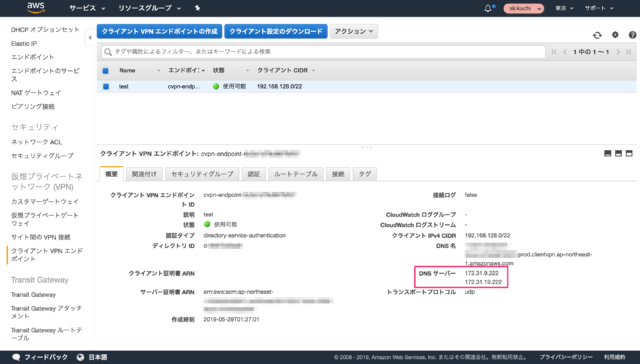
Task: Open the Name column dropdown arrow
Action: point(159,71)
